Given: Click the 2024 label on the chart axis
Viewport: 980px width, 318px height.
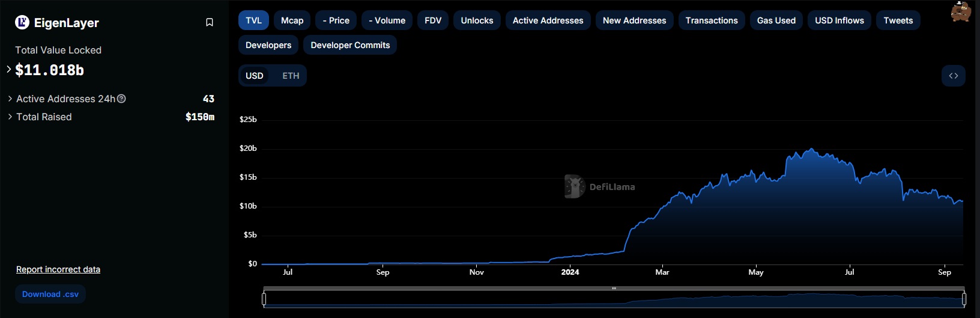Looking at the screenshot, I should pos(570,272).
